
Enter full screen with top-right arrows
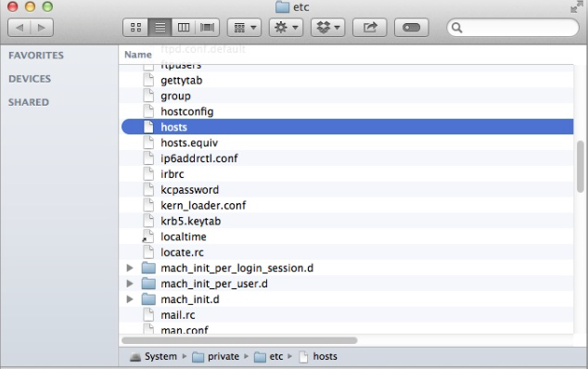point(576,6)
